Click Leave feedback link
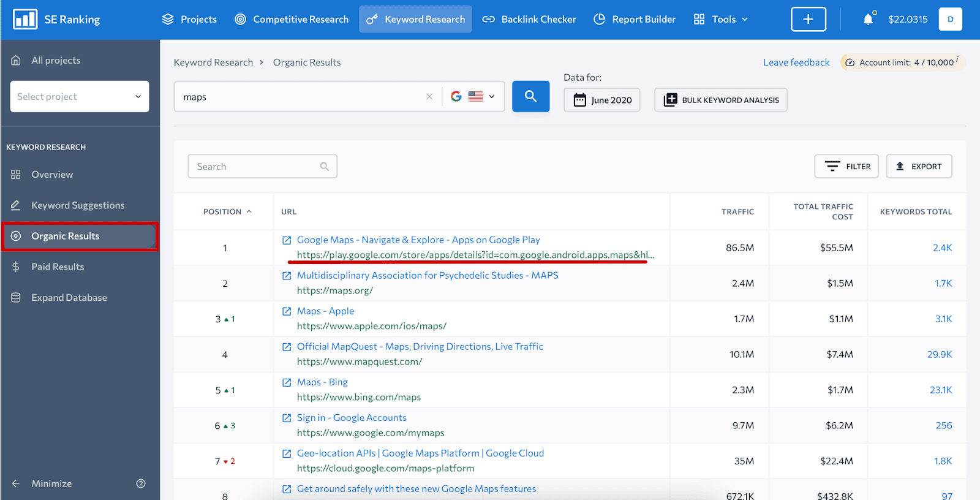 pos(796,63)
